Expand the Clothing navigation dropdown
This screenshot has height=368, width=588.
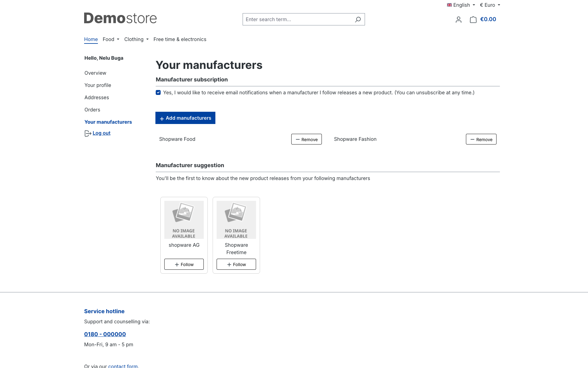(x=136, y=39)
